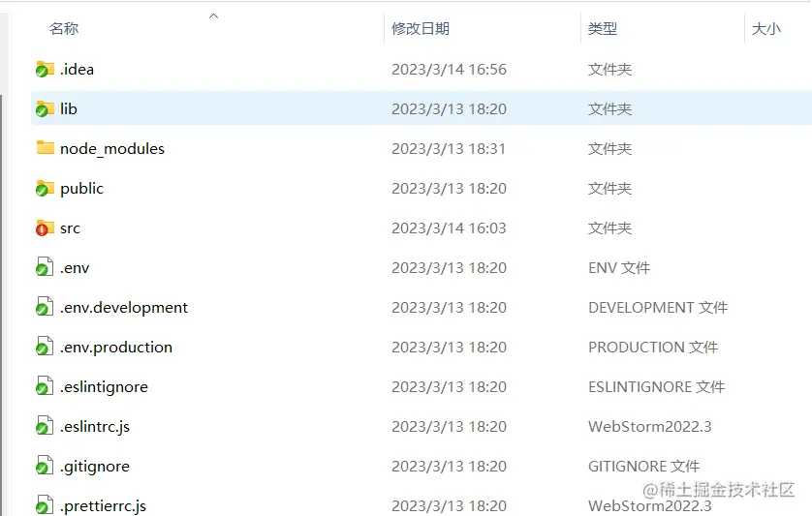Screen dimensions: 812x516
Task: Select the .prettierrc.js file icon
Action: (x=44, y=505)
